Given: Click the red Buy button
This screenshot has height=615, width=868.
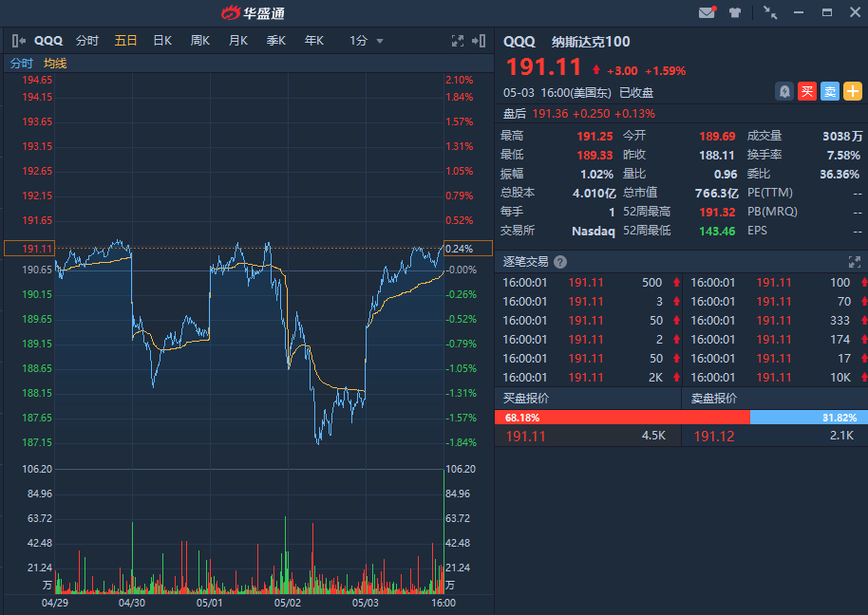Looking at the screenshot, I should coord(807,91).
